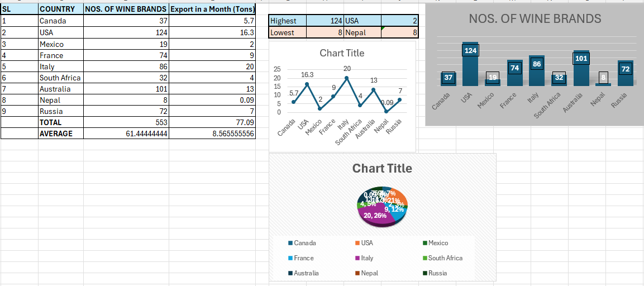Select the Export in a Month (Tons) header
Viewport: 644px width, 286px height.
(212, 9)
